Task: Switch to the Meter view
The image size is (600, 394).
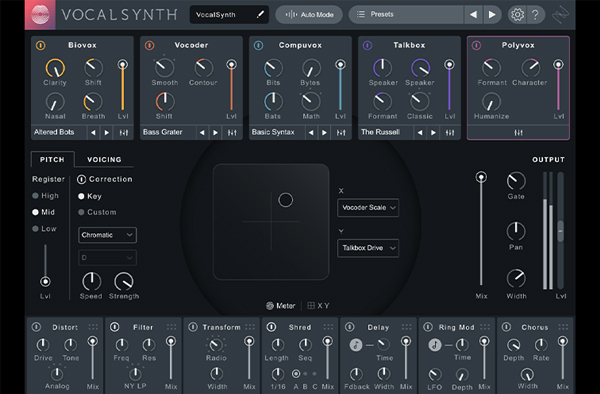Action: point(280,306)
